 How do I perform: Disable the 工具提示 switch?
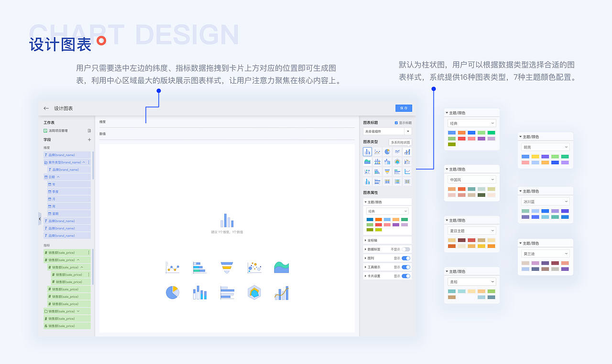tap(406, 267)
